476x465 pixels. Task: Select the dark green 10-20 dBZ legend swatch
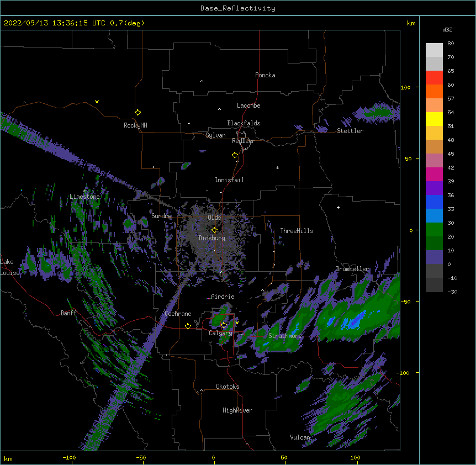(434, 243)
